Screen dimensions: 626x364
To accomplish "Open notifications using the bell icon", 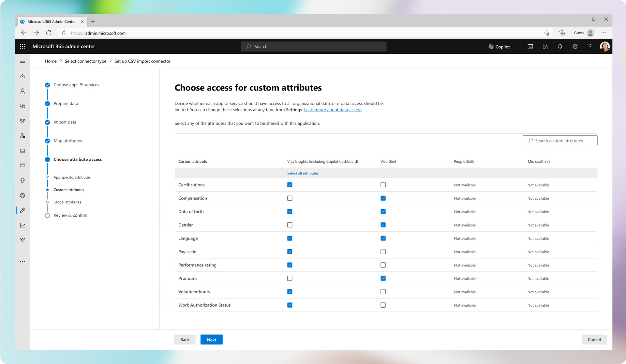I will 560,47.
